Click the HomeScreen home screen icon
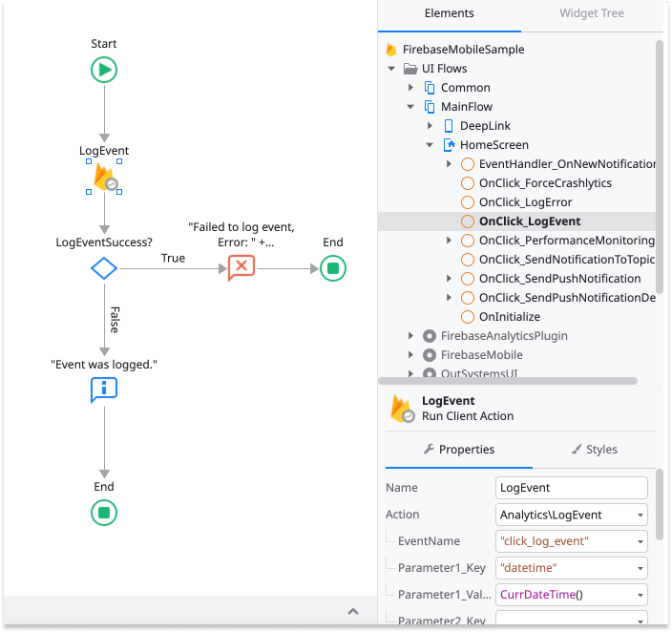Viewport: 672px width, 632px height. 449,145
